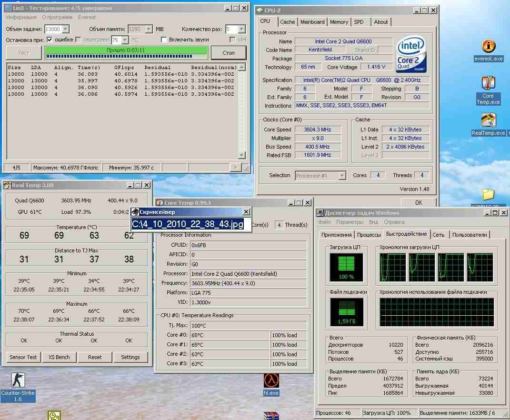Click Core Temp title bar icon

coord(160,203)
